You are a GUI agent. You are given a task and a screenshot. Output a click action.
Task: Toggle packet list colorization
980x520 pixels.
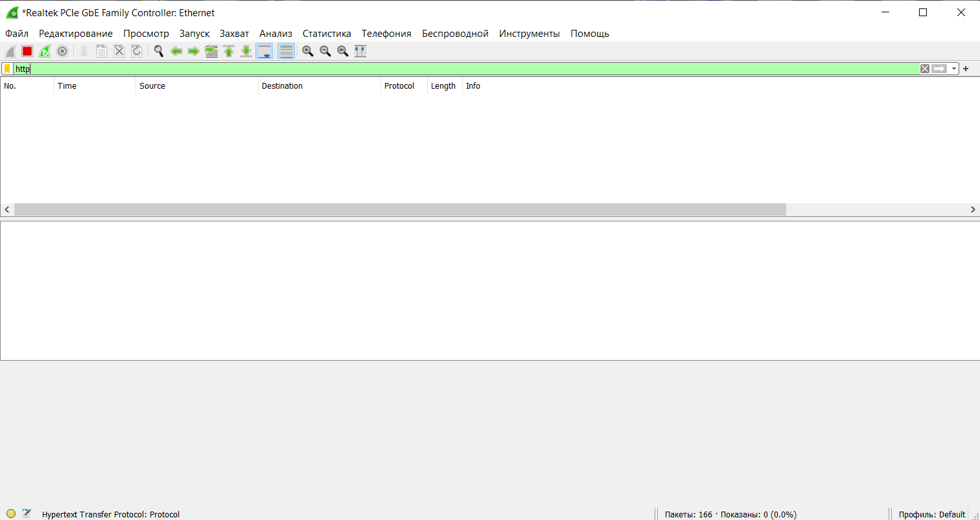(x=286, y=51)
